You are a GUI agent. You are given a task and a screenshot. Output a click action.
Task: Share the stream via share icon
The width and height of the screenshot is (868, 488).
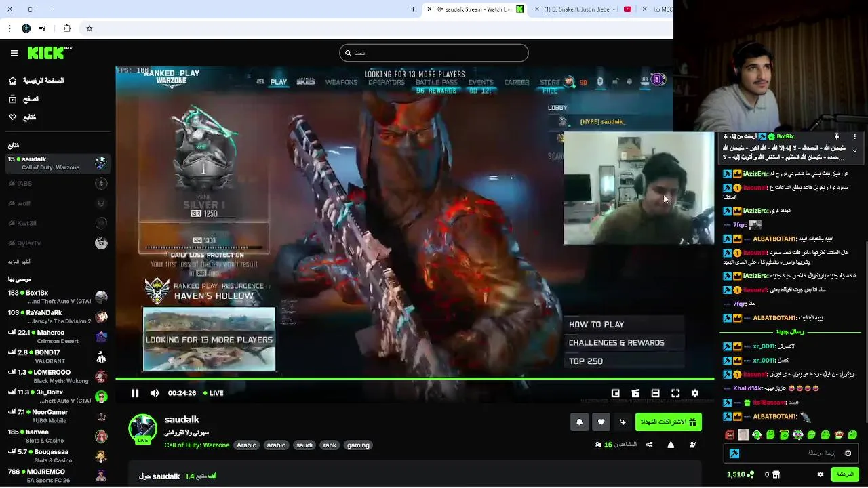click(x=649, y=445)
